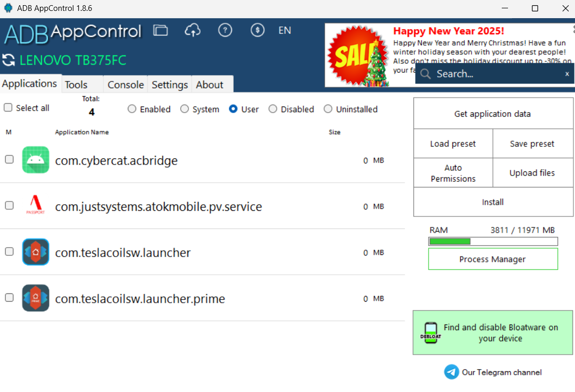Sort by Size column header

point(335,132)
